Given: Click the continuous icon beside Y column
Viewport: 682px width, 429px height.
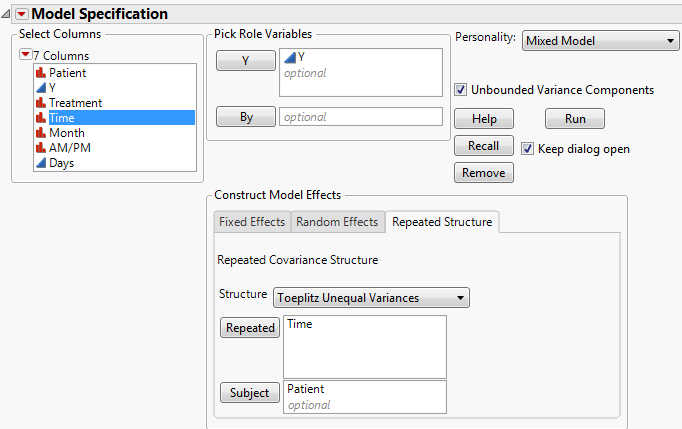Looking at the screenshot, I should point(41,88).
